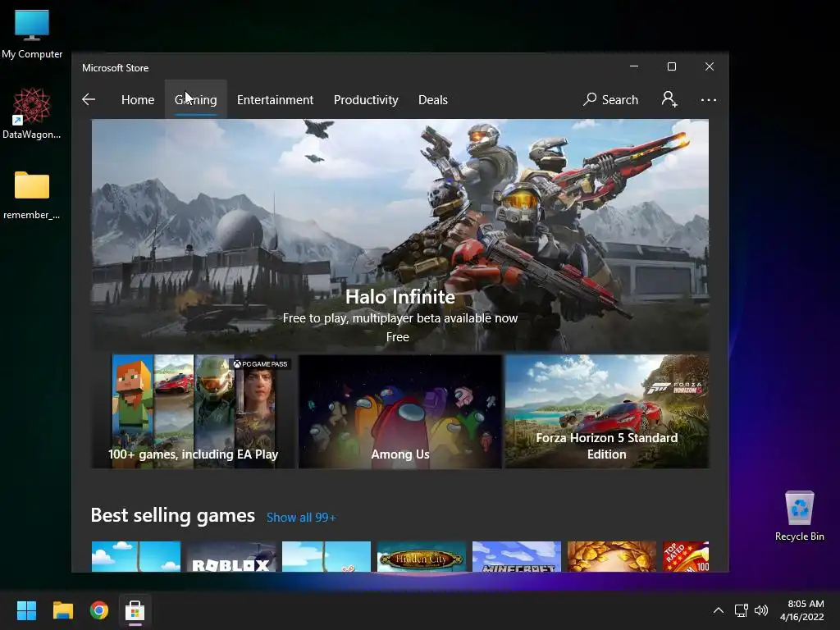Click the "Best selling games" heading

tap(172, 515)
